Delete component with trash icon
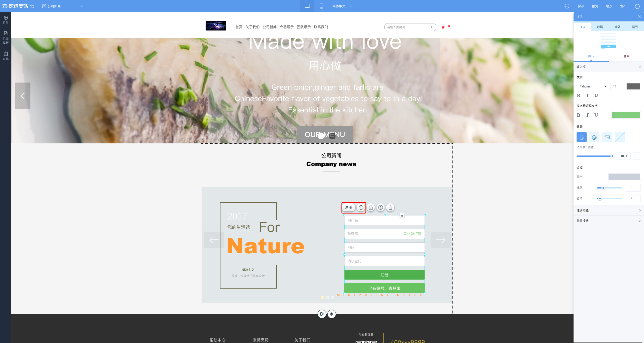Viewport: 644px width, 343px height. 390,207
